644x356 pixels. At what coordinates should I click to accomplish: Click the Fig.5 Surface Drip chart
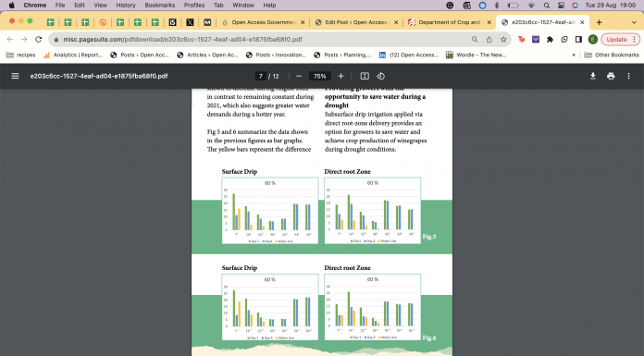tap(270, 210)
